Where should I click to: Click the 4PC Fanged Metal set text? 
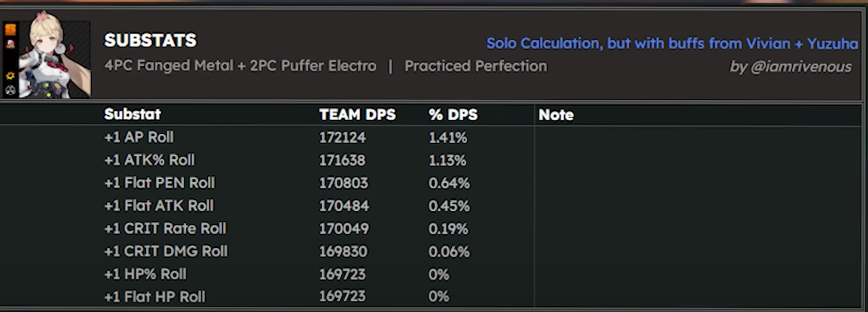point(169,66)
